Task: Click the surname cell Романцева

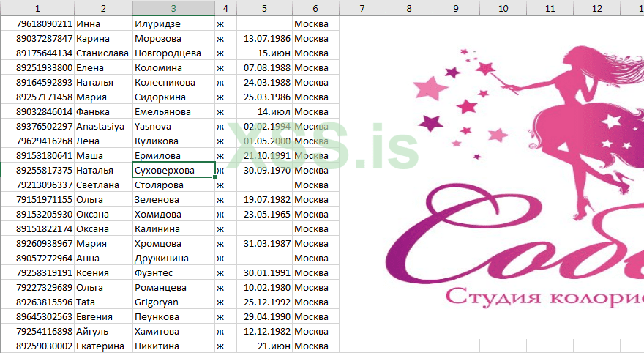Action: [x=173, y=288]
